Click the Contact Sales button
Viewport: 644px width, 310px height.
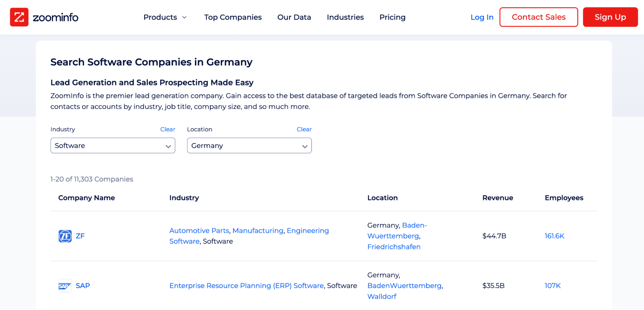pos(539,17)
